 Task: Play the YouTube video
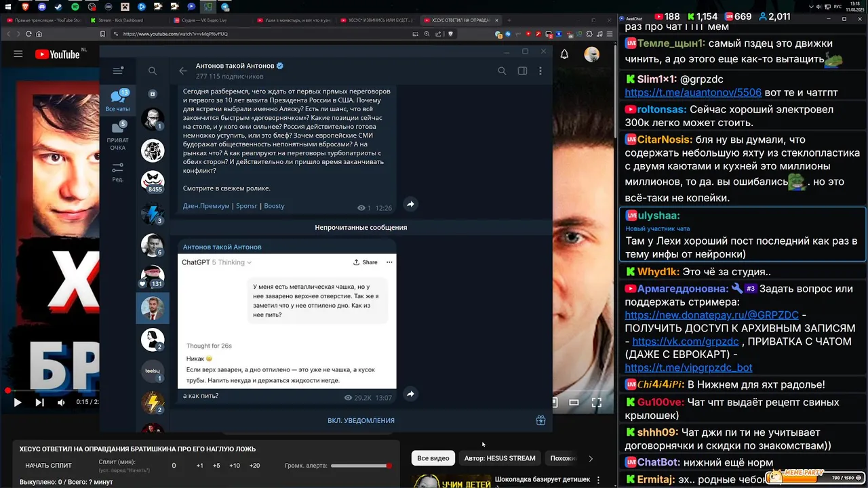click(x=18, y=402)
